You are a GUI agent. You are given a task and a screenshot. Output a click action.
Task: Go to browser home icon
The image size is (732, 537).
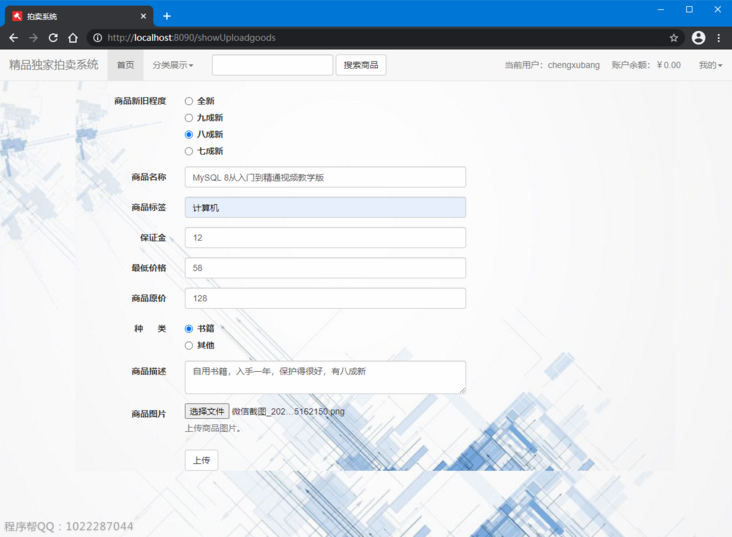[73, 38]
